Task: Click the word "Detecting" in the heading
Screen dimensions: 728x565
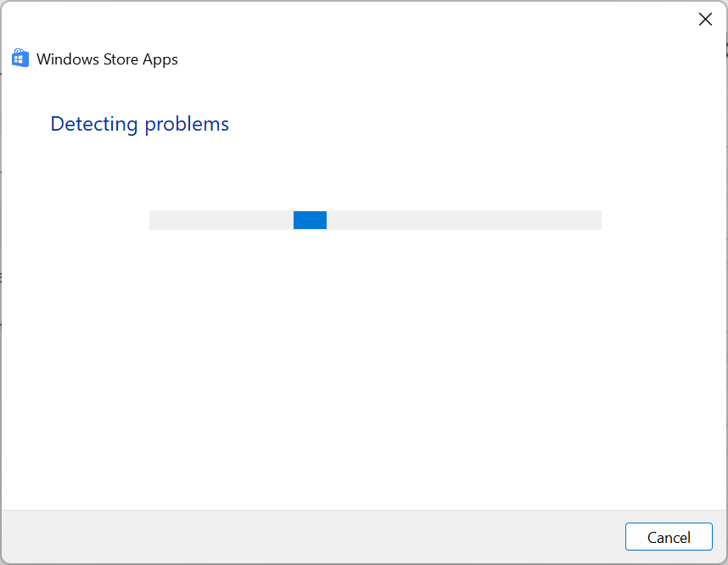Action: pos(94,124)
